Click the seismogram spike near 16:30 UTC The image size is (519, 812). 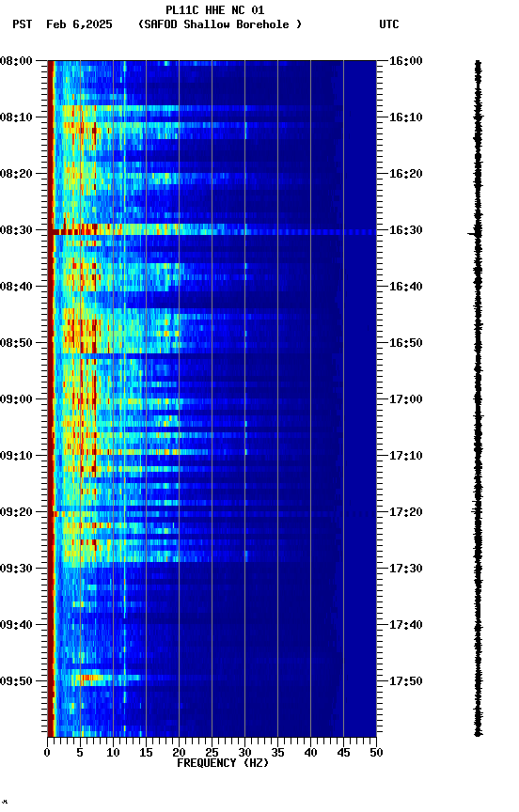pos(475,234)
